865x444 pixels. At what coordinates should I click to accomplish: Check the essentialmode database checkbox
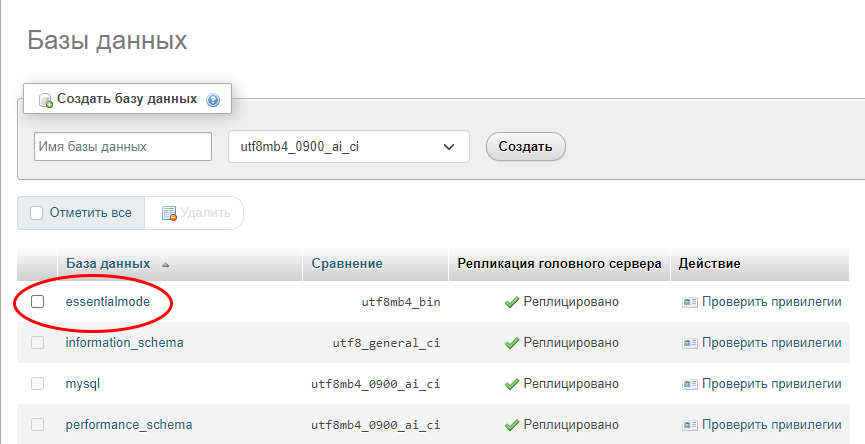coord(38,302)
